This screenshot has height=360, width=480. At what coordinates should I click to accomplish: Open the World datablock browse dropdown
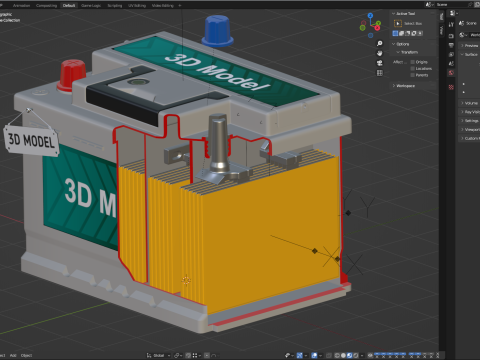[x=463, y=35]
